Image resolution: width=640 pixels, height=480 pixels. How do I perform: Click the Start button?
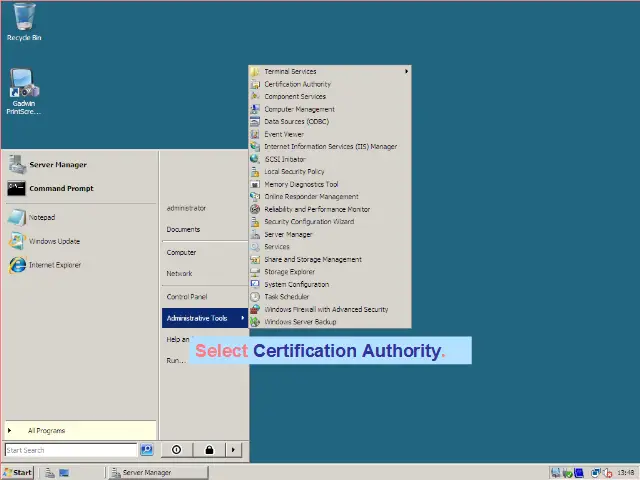click(x=18, y=472)
